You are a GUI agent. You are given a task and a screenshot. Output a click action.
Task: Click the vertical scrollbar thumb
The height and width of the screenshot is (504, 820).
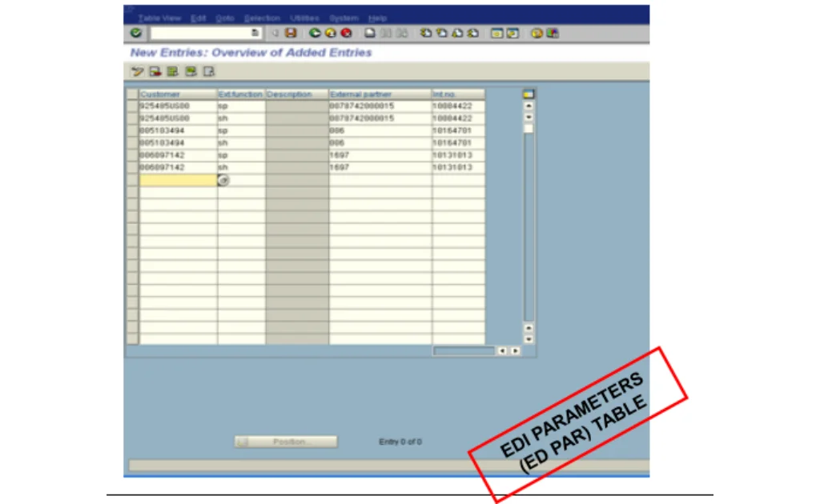click(529, 129)
